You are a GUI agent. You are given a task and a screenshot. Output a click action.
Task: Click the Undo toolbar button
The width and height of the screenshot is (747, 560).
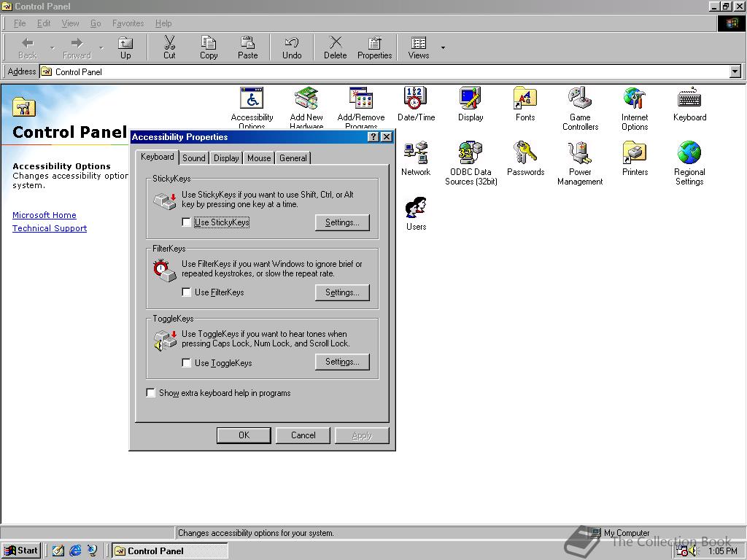pos(292,47)
